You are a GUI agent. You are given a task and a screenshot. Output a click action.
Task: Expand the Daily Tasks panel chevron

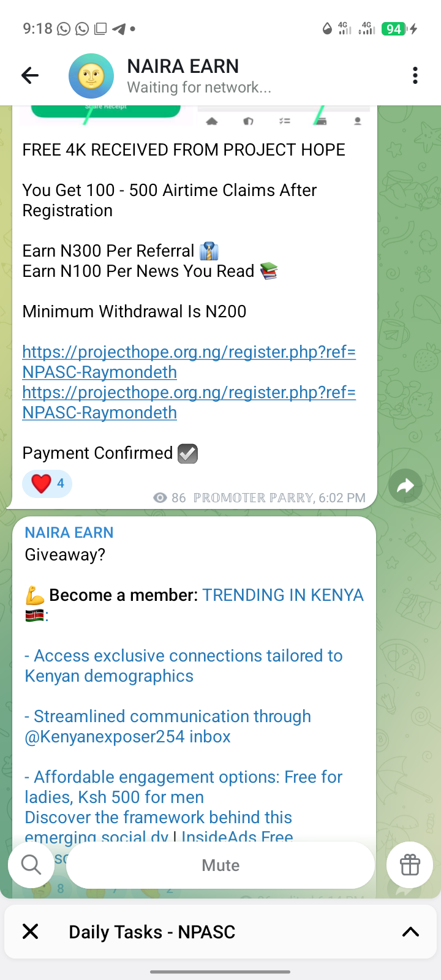coord(410,932)
